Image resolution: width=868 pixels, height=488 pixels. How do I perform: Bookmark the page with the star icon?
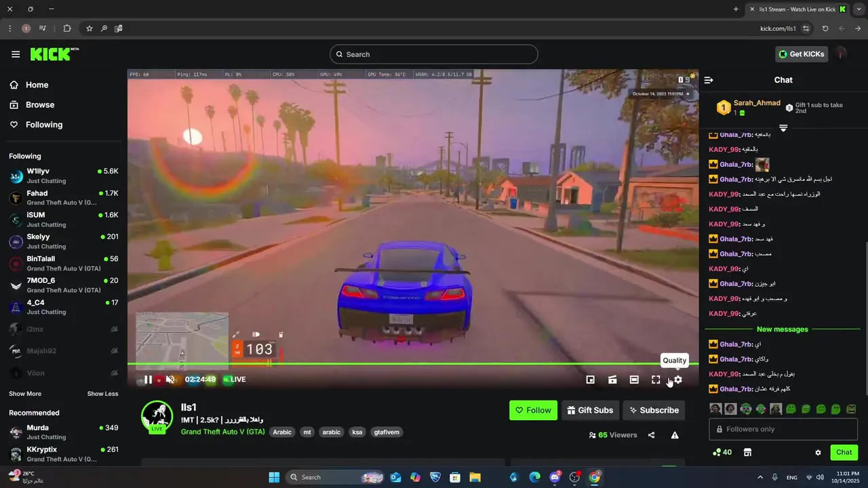coord(89,28)
